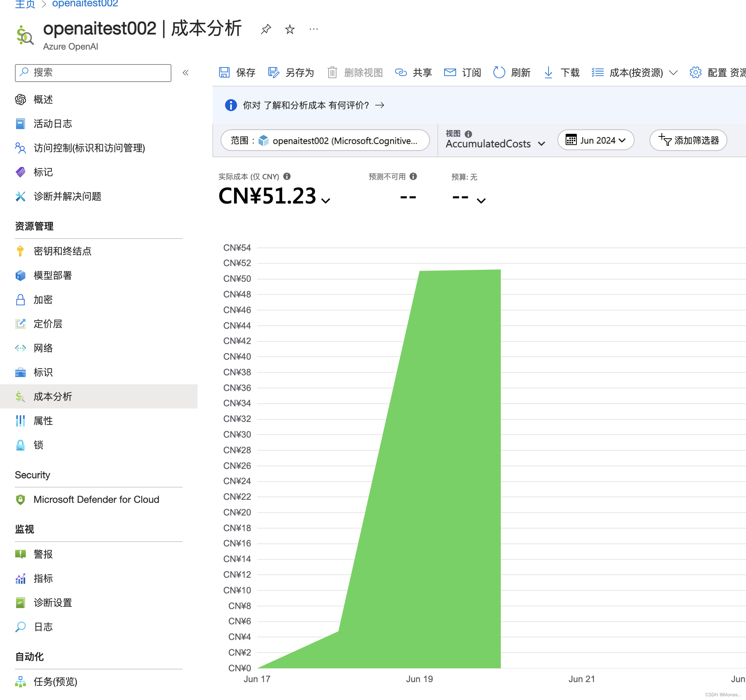
Task: Click the favorite star icon
Action: [x=290, y=29]
